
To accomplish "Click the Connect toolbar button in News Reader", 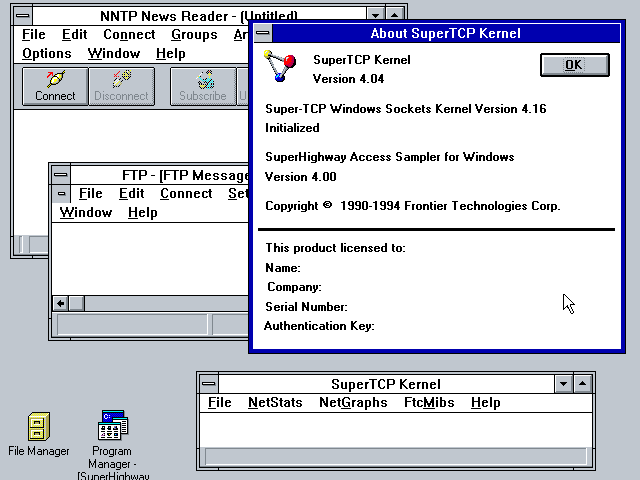I will pos(55,87).
